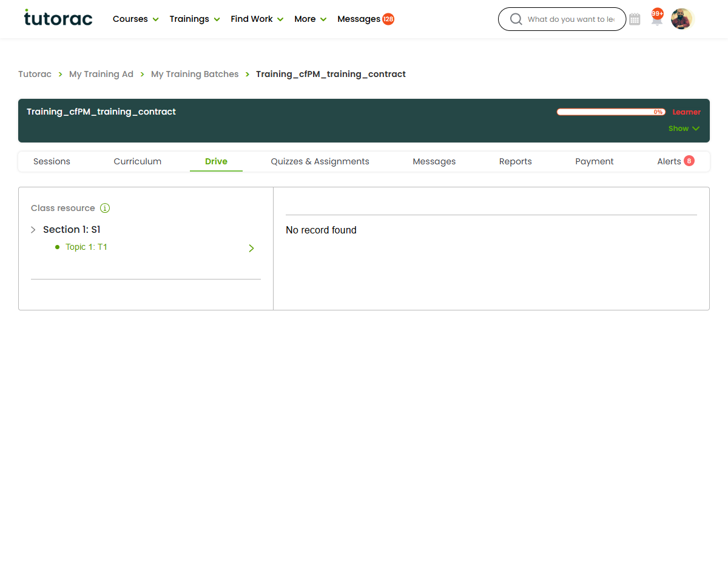
Task: Open Messages in the top navigation
Action: click(359, 19)
